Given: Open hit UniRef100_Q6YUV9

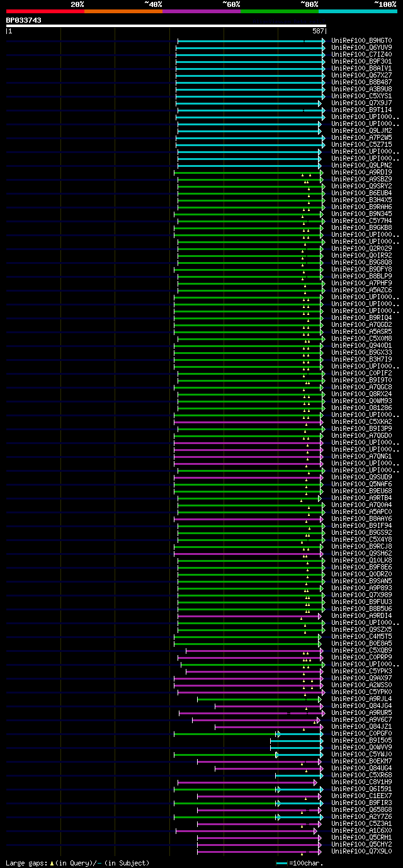Looking at the screenshot, I should [x=361, y=47].
